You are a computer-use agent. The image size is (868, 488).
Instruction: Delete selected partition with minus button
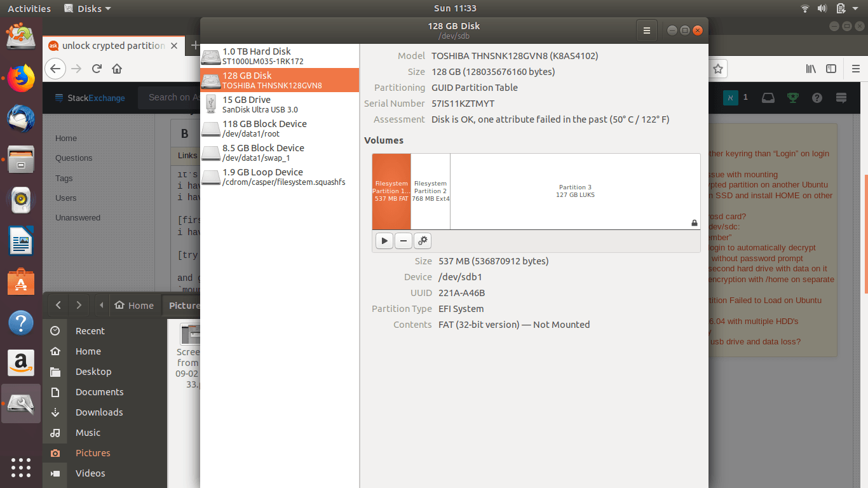point(403,241)
